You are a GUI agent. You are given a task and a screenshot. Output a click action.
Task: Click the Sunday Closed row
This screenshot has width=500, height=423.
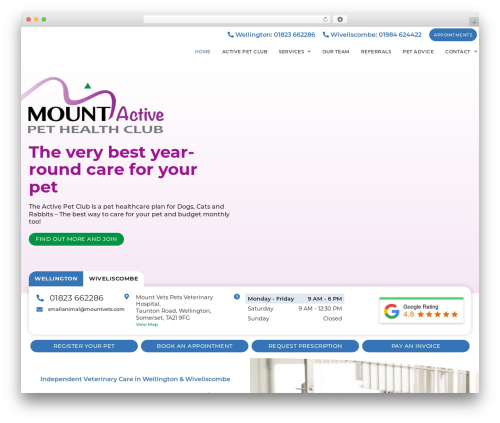point(295,319)
